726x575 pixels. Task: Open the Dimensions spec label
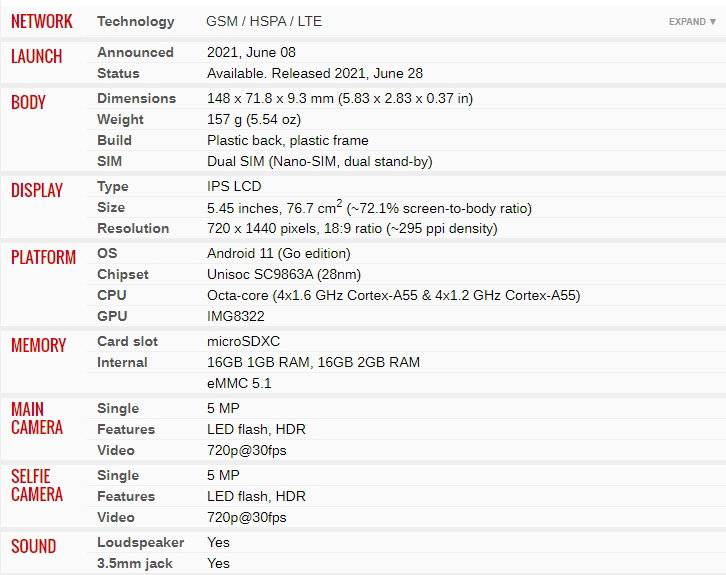point(137,98)
